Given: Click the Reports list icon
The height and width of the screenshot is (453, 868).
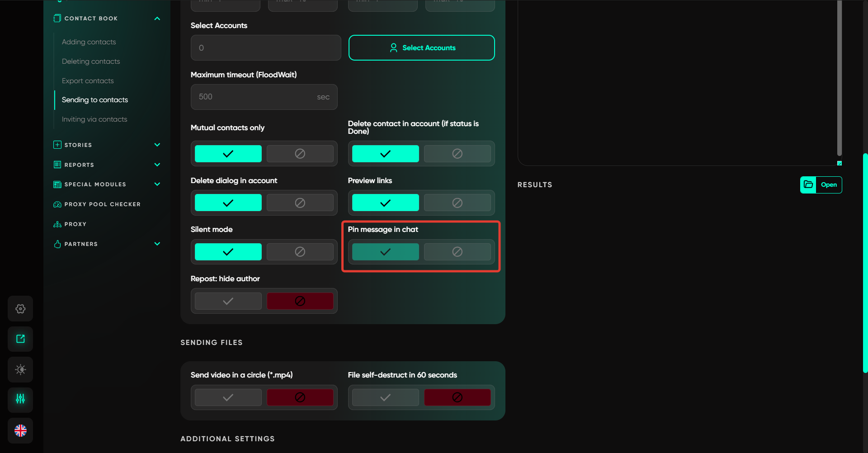Looking at the screenshot, I should point(57,165).
